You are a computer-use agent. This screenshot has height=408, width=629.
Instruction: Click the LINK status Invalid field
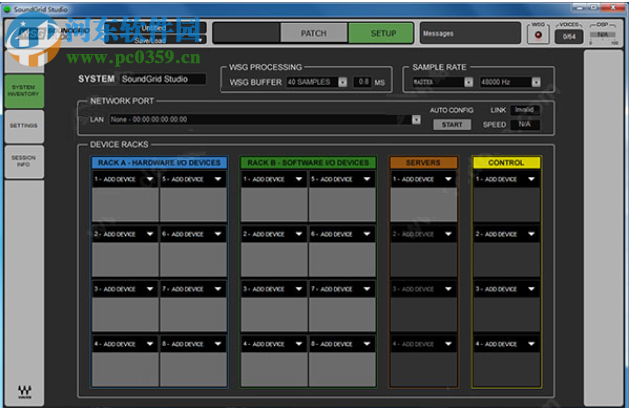(x=525, y=110)
